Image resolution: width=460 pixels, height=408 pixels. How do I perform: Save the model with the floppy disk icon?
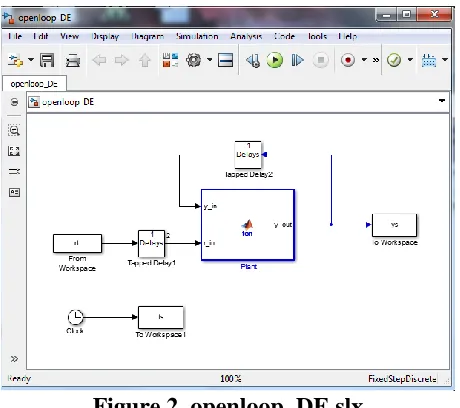47,60
